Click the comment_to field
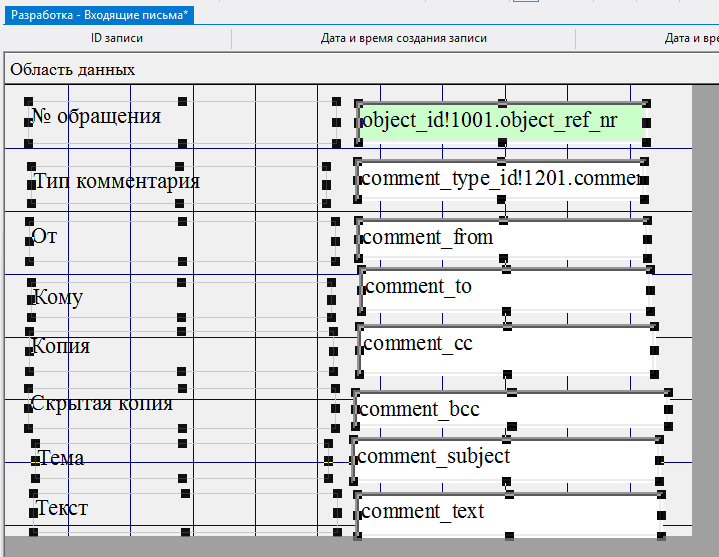 click(x=505, y=288)
